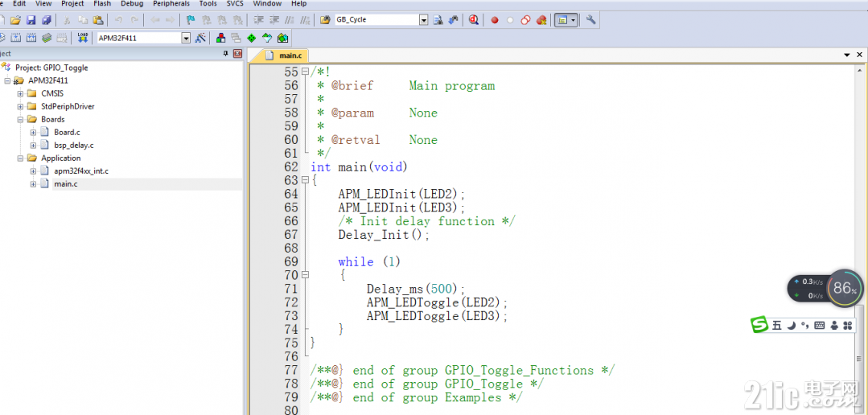Insert a bookmark with the flag icon
868x415 pixels.
pyautogui.click(x=191, y=20)
